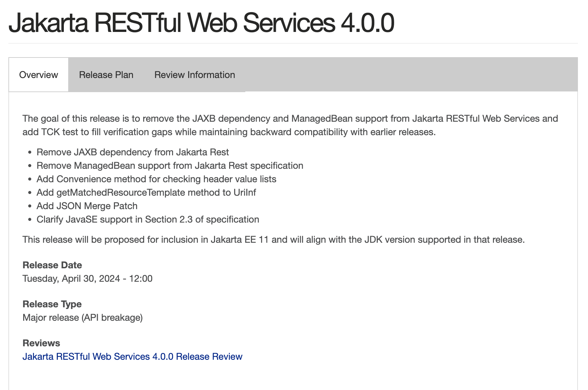Click inside the tab bar area
Viewport: 588px width, 390px height.
click(x=370, y=75)
